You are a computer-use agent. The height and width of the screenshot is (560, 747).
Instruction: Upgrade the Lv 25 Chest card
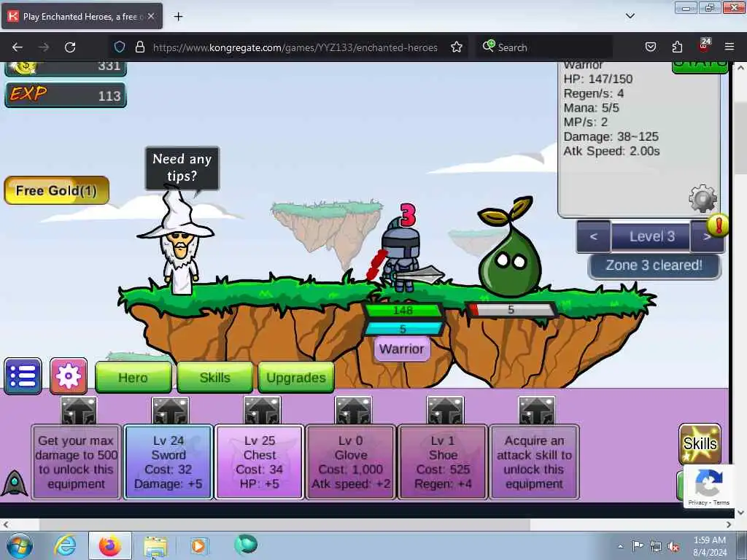260,462
